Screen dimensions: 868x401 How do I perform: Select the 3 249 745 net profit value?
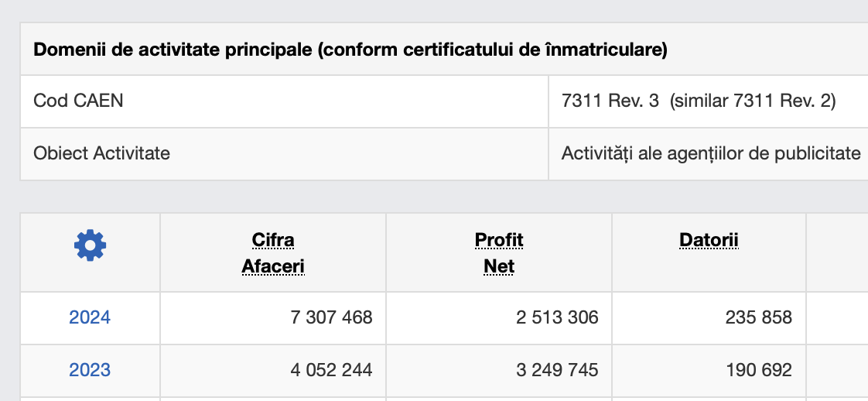[x=558, y=369]
